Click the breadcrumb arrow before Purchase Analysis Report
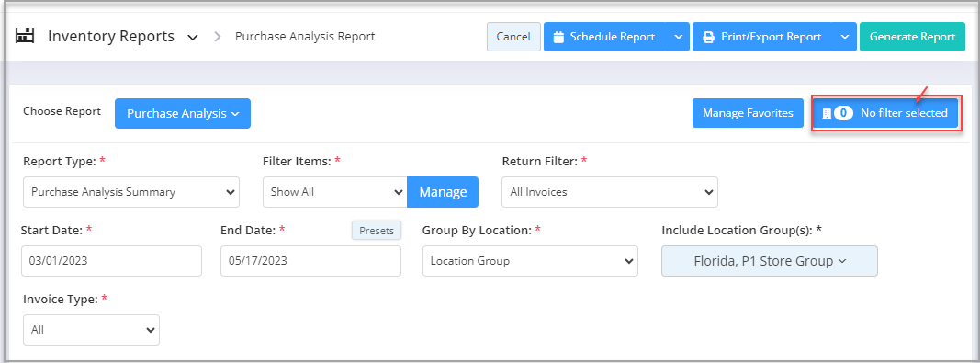980x363 pixels. (x=218, y=37)
